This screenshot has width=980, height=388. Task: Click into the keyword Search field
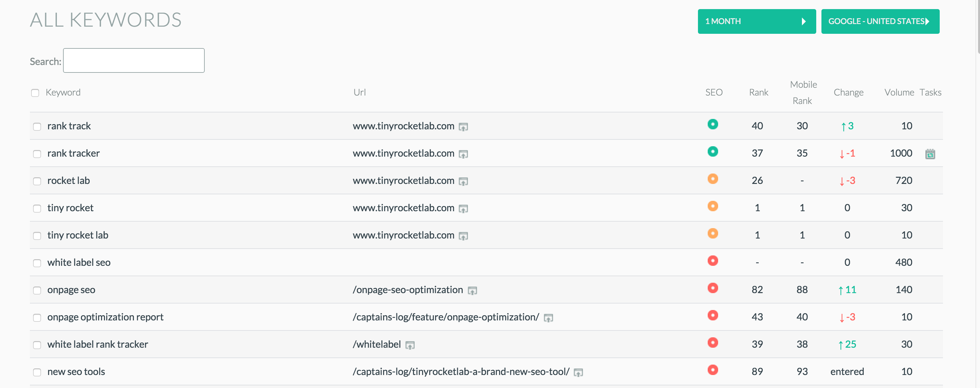click(134, 60)
